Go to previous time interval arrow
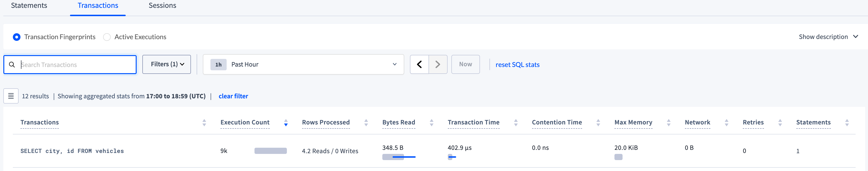Screen dimensions: 868x171 [x=419, y=64]
